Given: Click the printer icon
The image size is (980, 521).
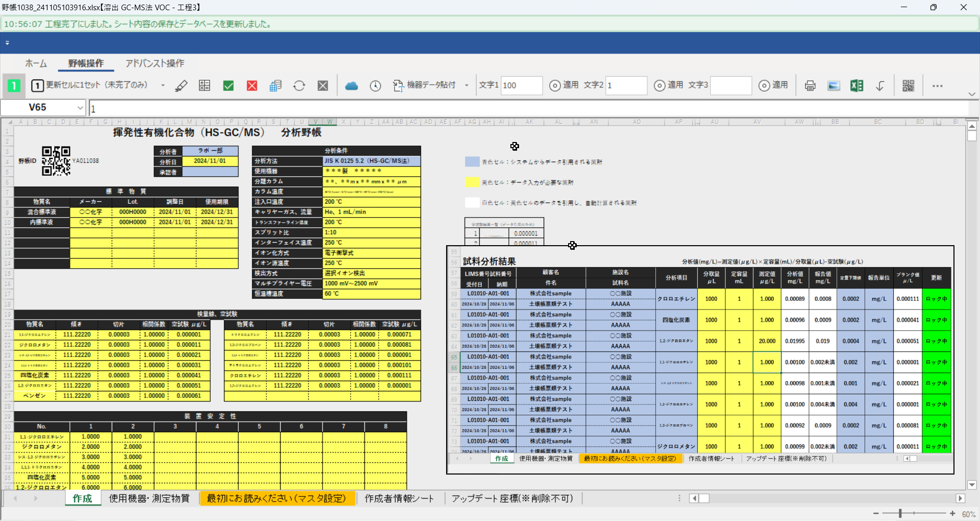Looking at the screenshot, I should (810, 85).
